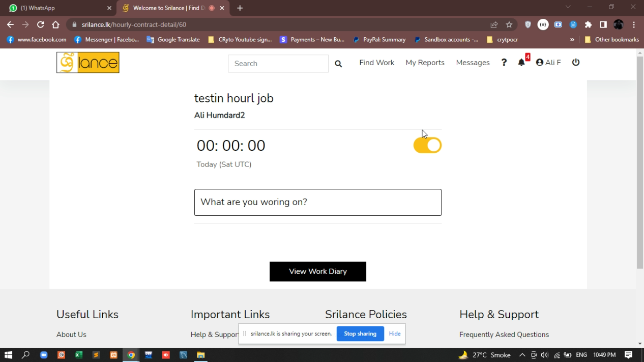
Task: Click the Stop sharing button
Action: click(x=360, y=334)
